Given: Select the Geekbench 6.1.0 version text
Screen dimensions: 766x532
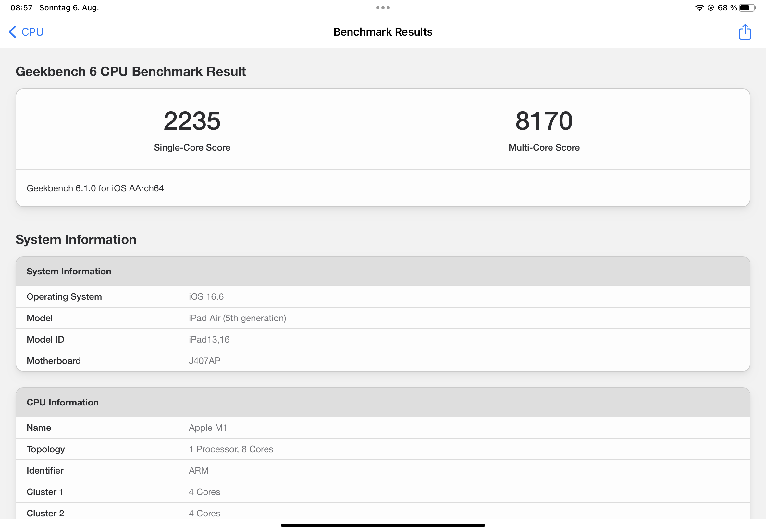Looking at the screenshot, I should 95,188.
